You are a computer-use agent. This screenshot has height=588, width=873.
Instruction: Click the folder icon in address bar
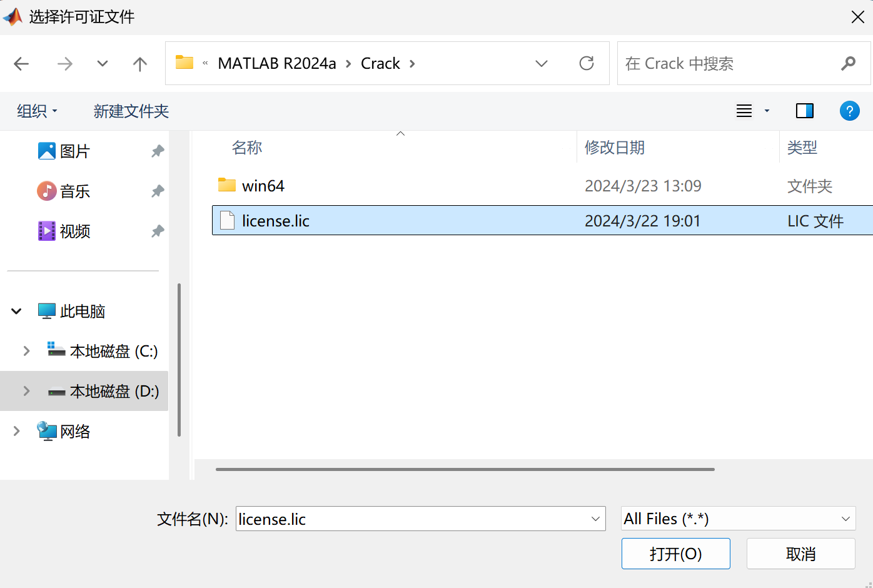click(x=183, y=63)
